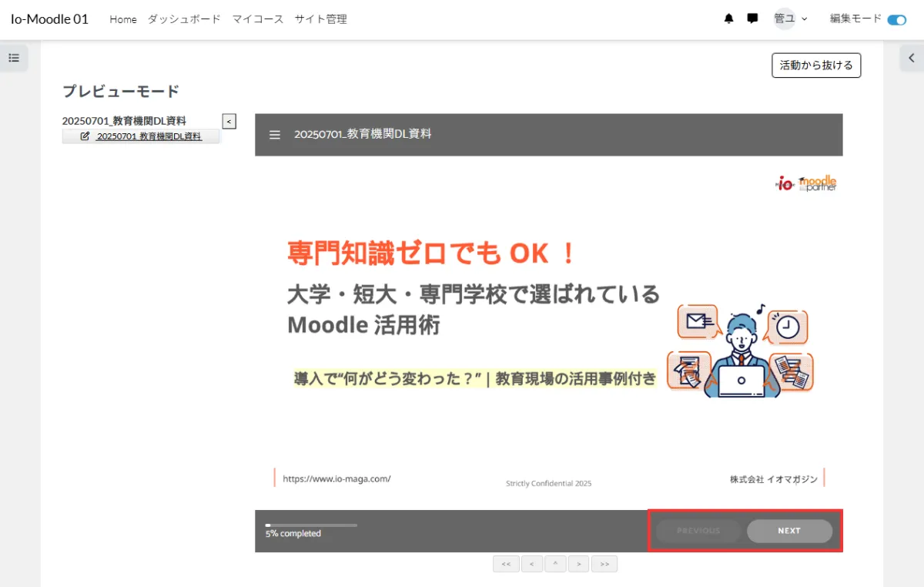Image resolution: width=924 pixels, height=587 pixels.
Task: Click the "Moodle 活用術" slide text
Action: (x=363, y=325)
